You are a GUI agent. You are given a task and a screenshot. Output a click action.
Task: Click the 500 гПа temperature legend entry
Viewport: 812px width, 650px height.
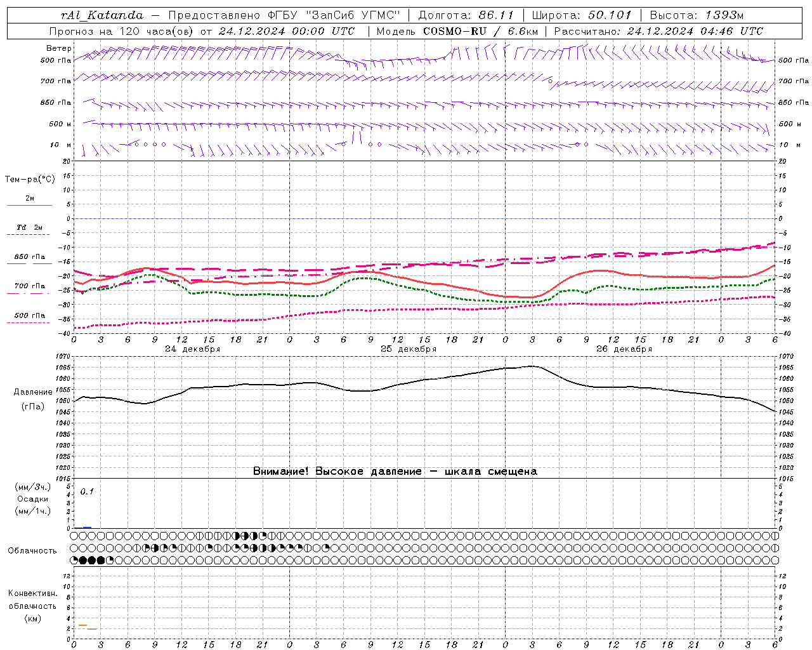click(x=30, y=315)
